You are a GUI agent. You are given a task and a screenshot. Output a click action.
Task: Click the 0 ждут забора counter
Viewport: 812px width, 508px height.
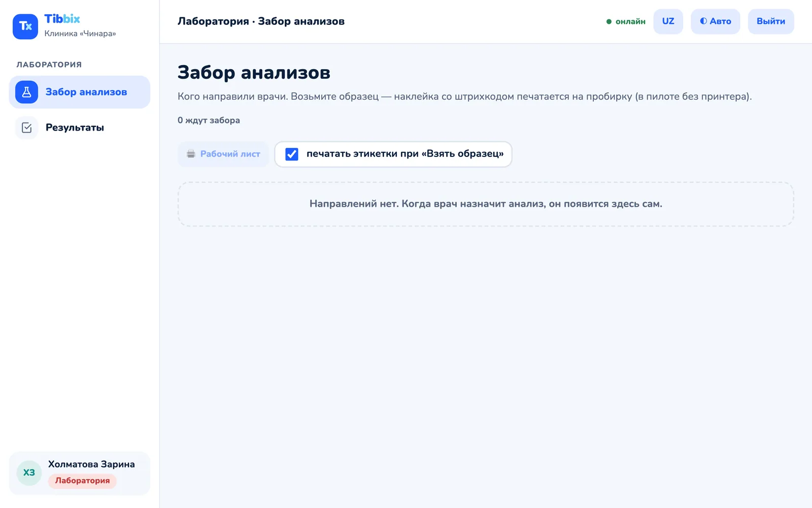(x=209, y=120)
